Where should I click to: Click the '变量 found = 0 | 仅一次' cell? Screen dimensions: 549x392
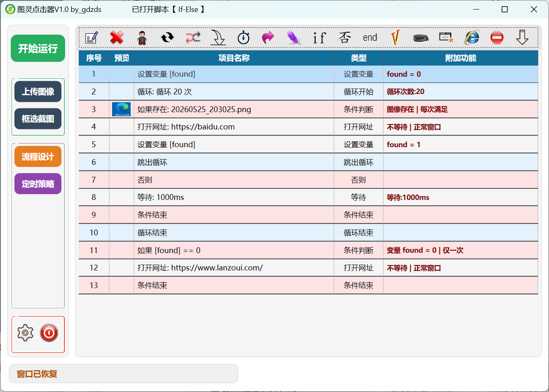(461, 250)
